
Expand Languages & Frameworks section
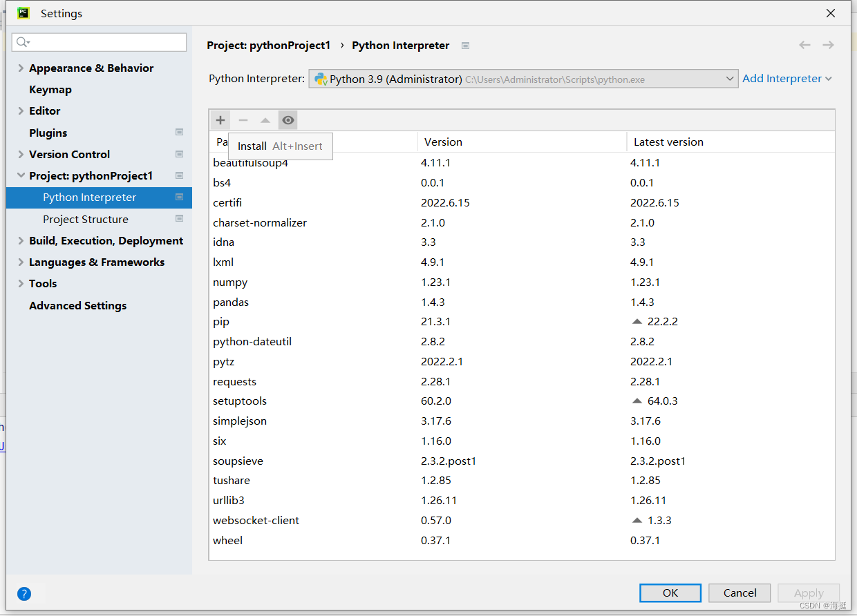pos(21,262)
